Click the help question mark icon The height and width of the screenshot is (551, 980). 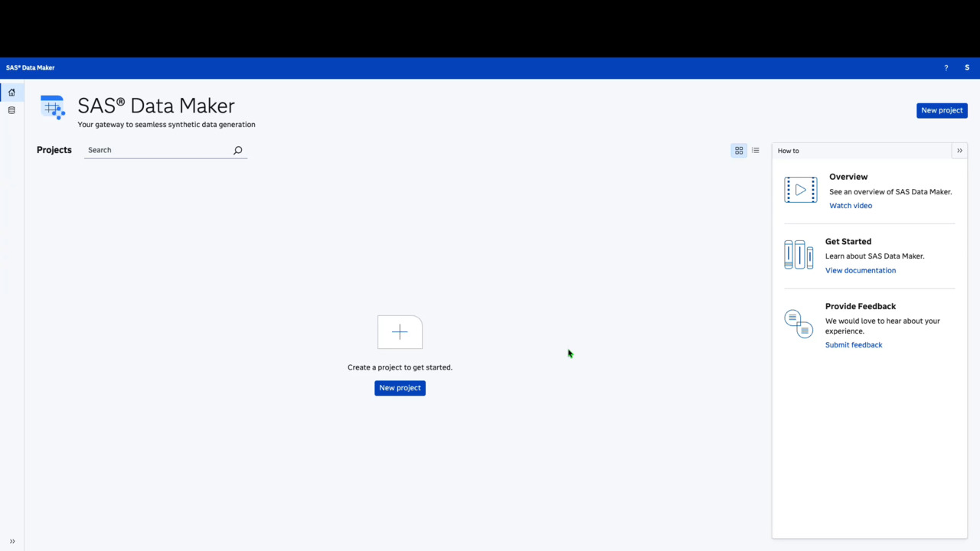click(x=946, y=68)
